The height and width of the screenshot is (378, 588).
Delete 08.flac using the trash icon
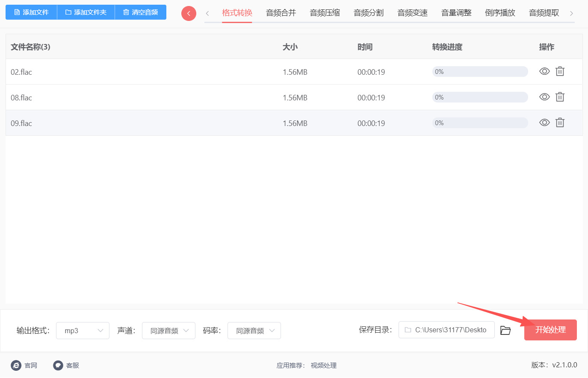[560, 97]
